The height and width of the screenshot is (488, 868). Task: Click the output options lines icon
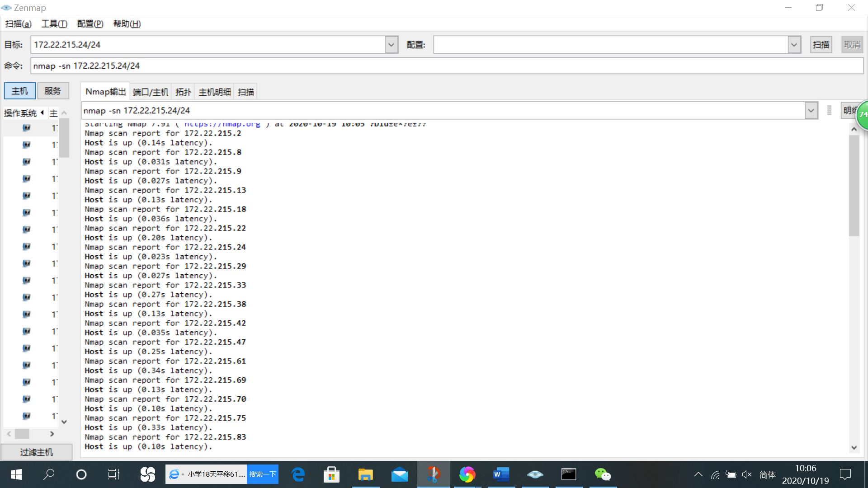[829, 111]
